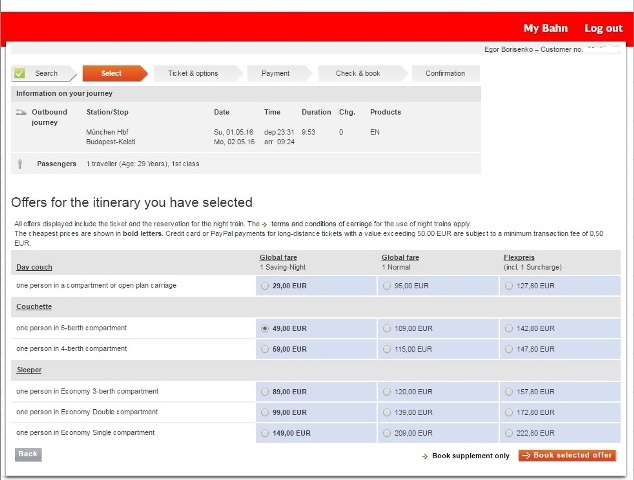Click the passenger figure icon
Image resolution: width=634 pixels, height=480 pixels.
point(20,164)
